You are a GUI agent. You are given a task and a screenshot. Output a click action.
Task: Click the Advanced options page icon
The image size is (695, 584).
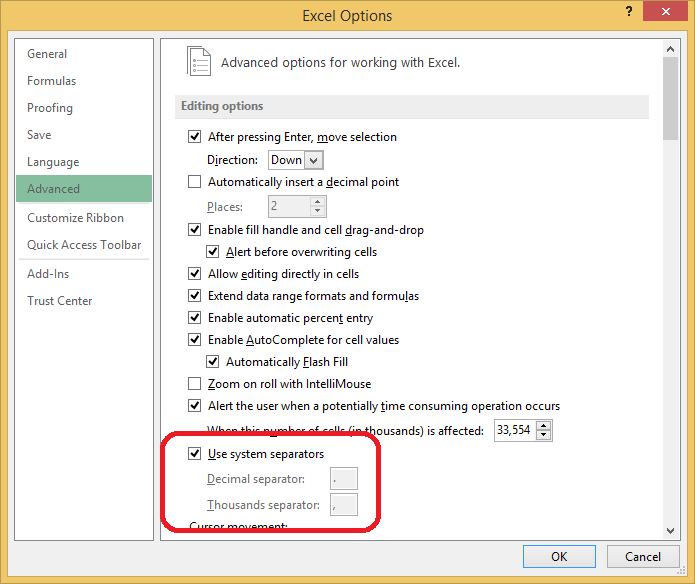pyautogui.click(x=199, y=61)
